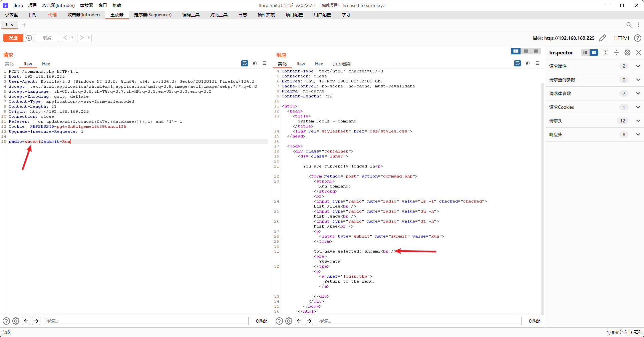The height and width of the screenshot is (337, 644).
Task: Switch request view to Hex tab
Action: tap(46, 64)
